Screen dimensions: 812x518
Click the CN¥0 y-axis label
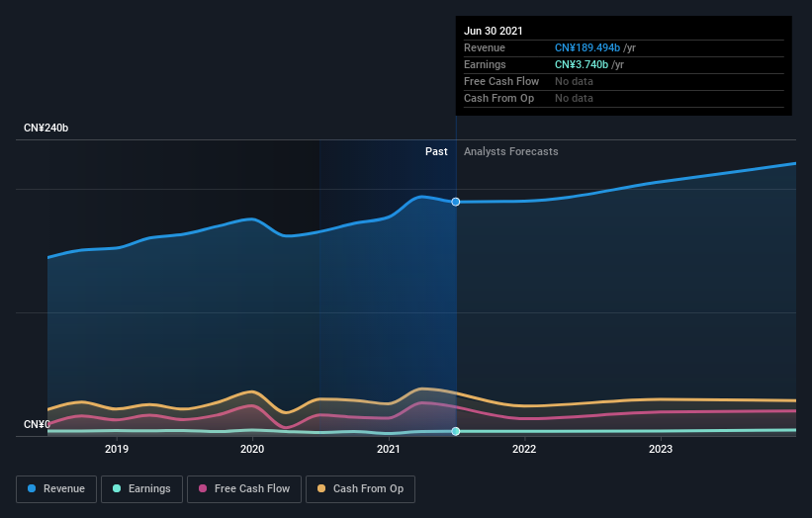(x=37, y=424)
